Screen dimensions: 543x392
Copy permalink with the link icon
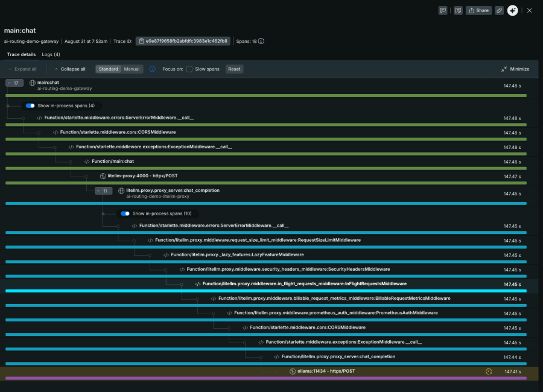(499, 10)
